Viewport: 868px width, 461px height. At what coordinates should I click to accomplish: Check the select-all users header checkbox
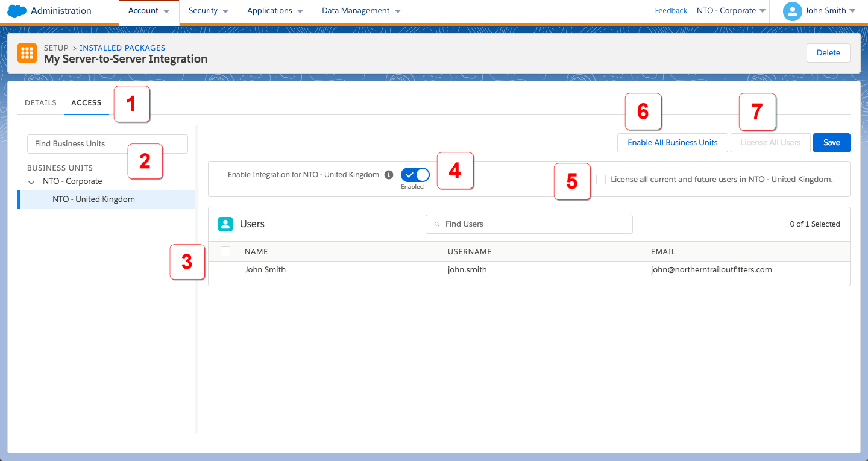point(225,251)
